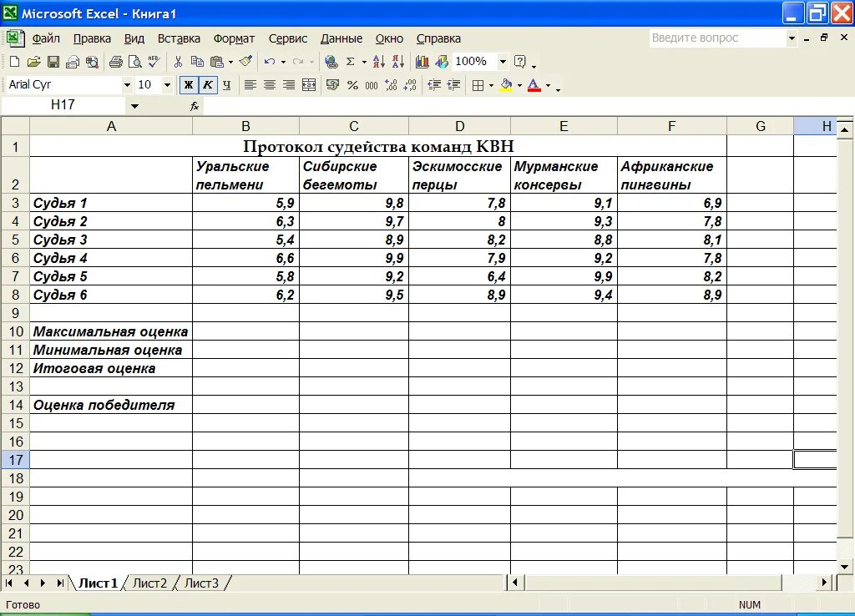Click the fx Insert Function button

[x=194, y=106]
